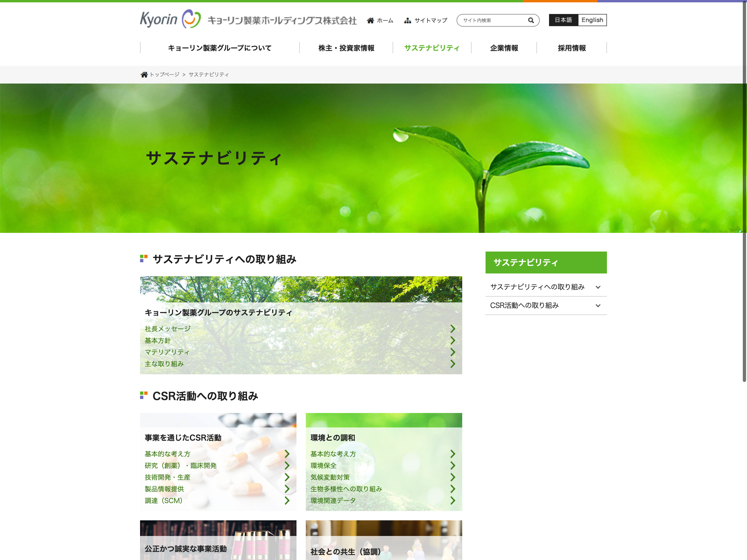Click the arrow next to 社長メッセージ
The width and height of the screenshot is (747, 560).
click(x=453, y=329)
